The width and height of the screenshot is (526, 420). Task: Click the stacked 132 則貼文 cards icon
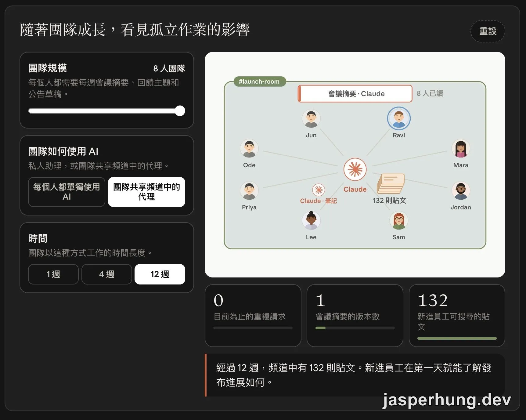click(x=391, y=183)
